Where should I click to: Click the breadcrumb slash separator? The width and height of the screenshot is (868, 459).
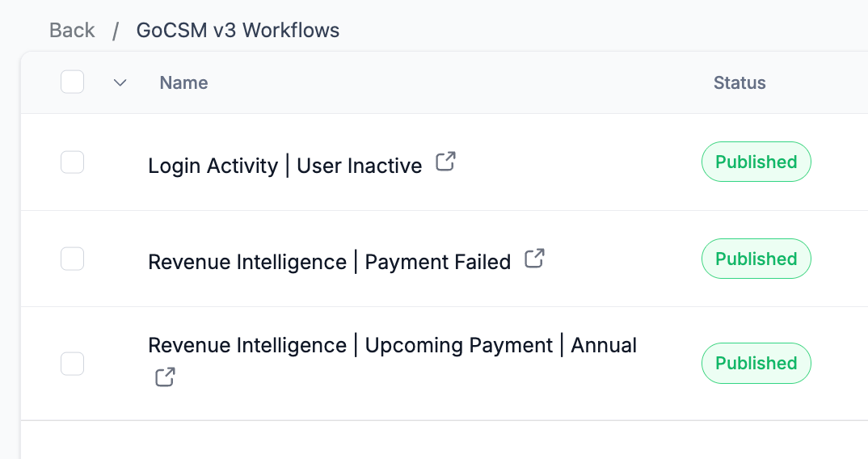click(116, 31)
